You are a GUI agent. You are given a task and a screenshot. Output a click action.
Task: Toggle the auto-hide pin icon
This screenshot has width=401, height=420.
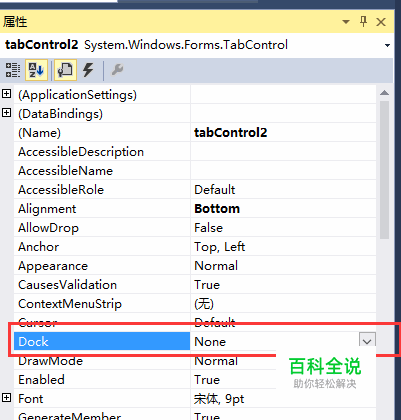tap(364, 22)
